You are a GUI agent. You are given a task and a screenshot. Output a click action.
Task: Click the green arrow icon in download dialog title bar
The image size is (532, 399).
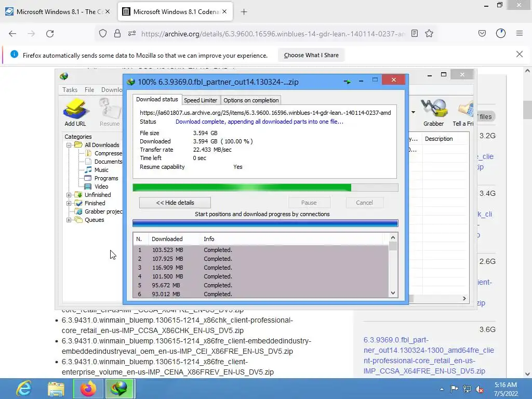[x=347, y=82]
